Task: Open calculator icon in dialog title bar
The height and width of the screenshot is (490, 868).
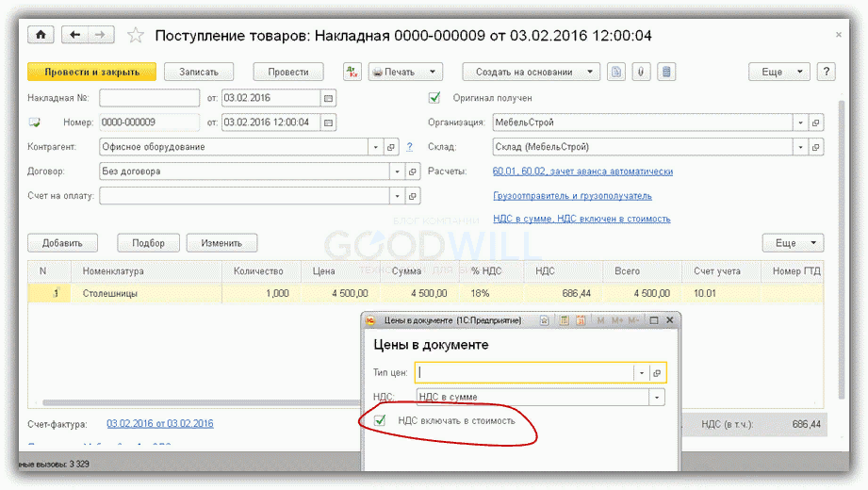Action: tap(564, 320)
